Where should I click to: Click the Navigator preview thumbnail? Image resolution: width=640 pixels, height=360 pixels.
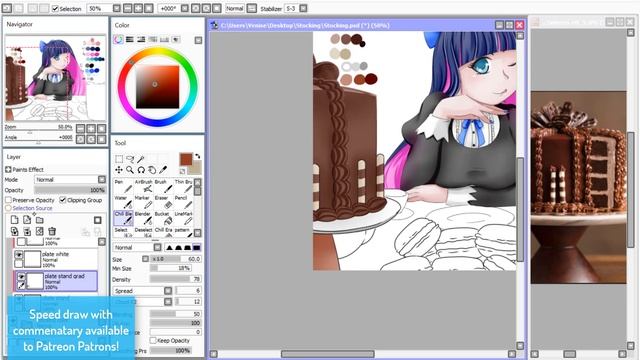point(56,79)
